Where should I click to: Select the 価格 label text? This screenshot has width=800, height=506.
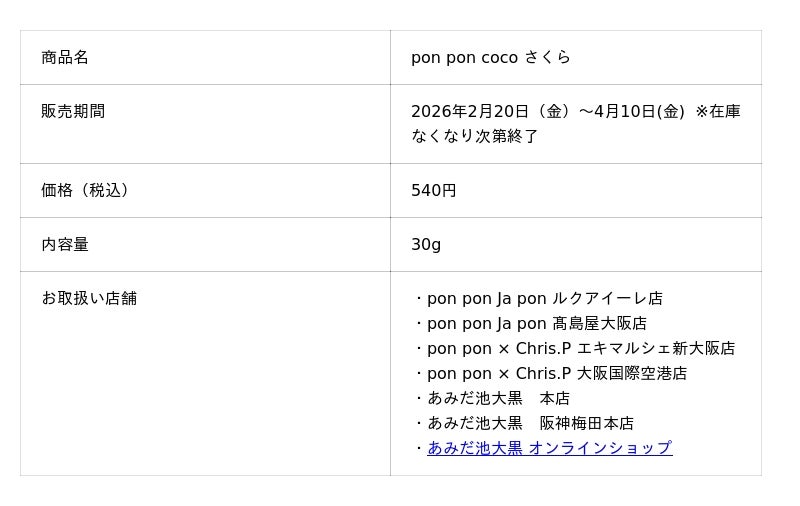click(x=57, y=190)
